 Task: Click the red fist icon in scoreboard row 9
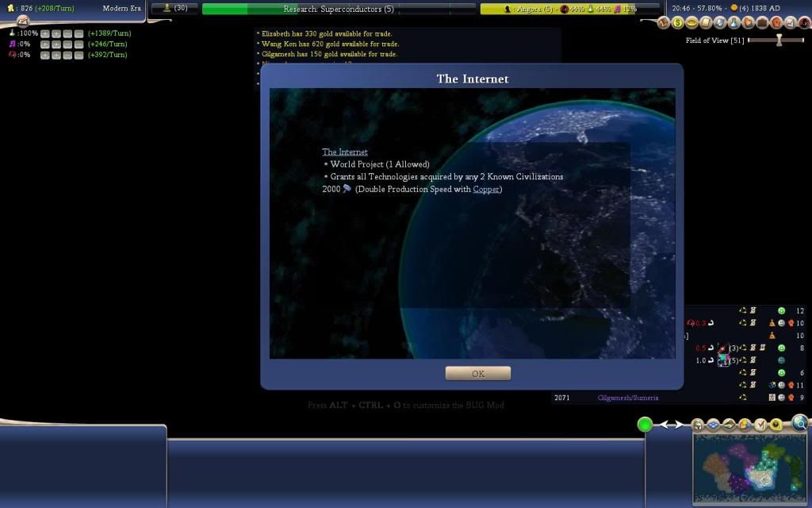click(x=791, y=398)
